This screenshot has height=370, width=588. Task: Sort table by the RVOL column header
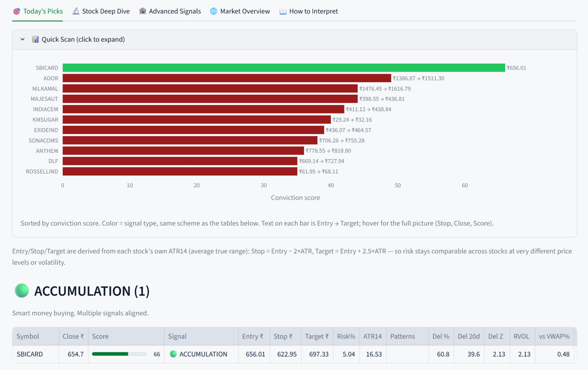522,336
